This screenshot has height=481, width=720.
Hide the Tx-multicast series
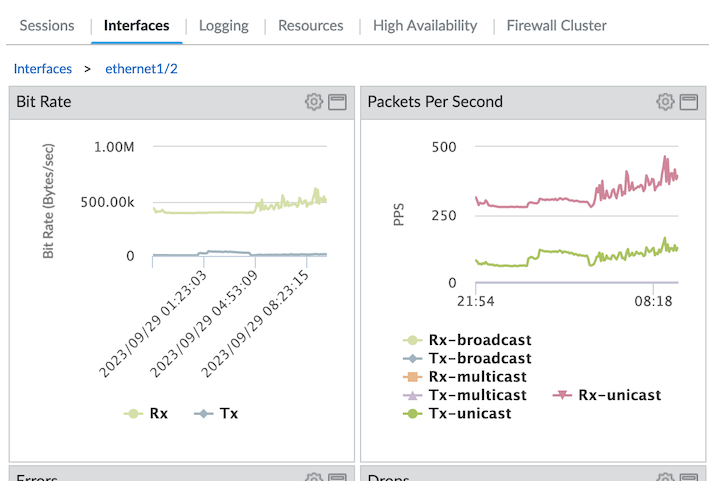pyautogui.click(x=464, y=395)
